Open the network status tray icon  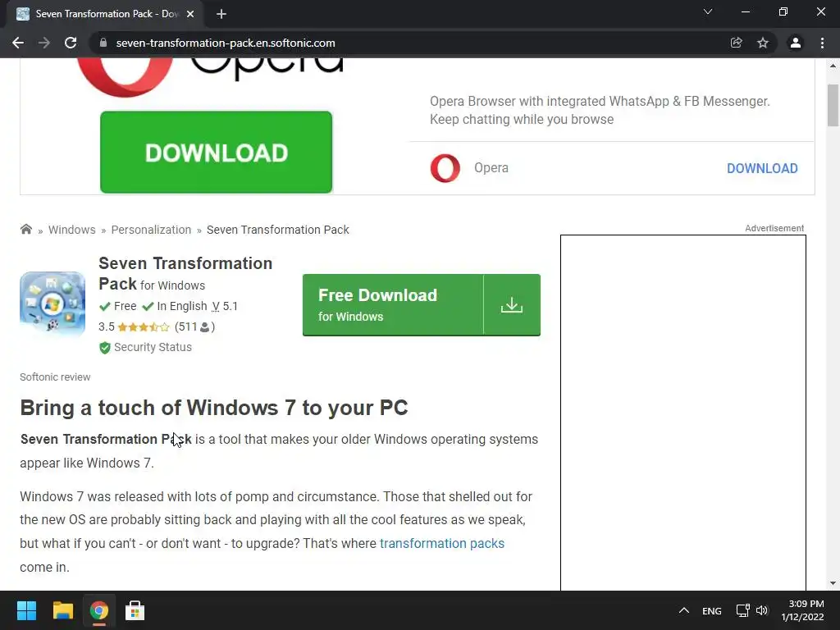(x=742, y=610)
